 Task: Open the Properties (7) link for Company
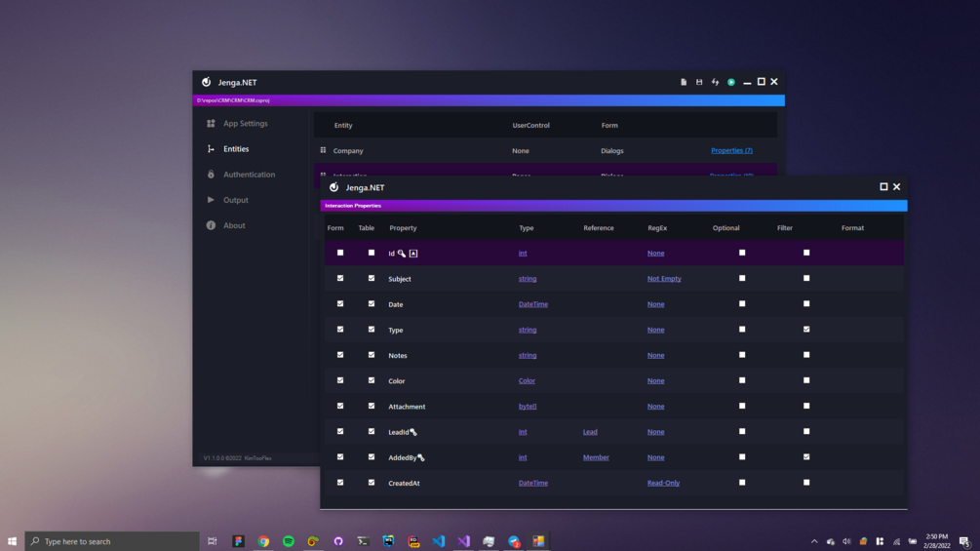(x=732, y=150)
